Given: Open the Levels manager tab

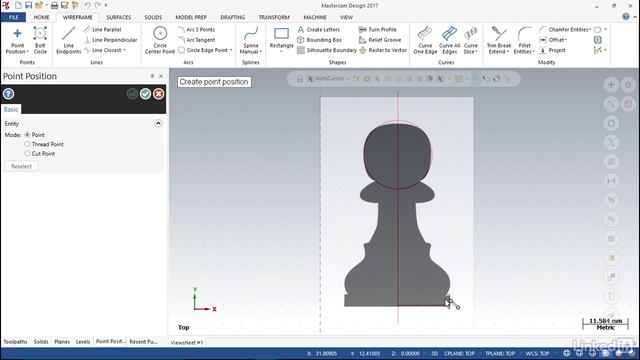Looking at the screenshot, I should tap(83, 342).
